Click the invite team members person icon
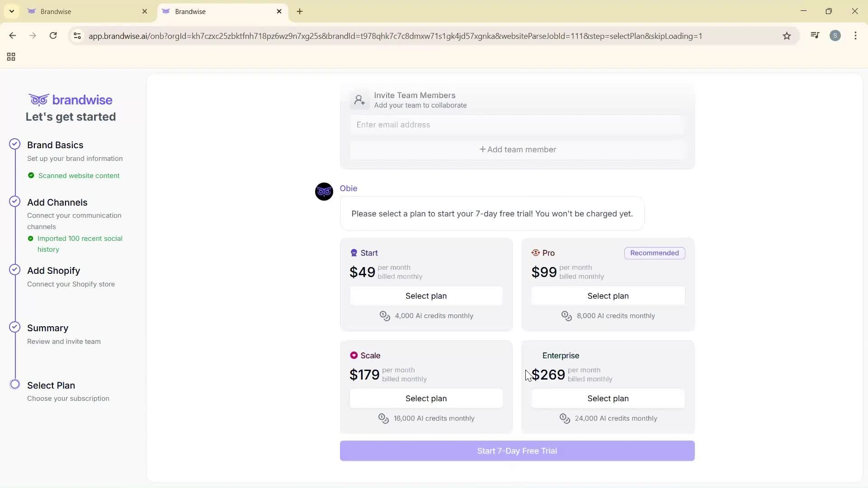 point(359,99)
